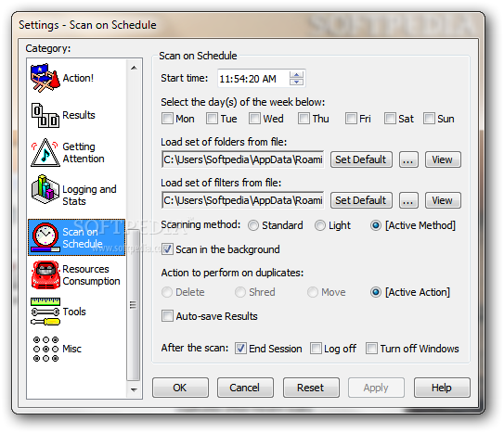The image size is (504, 433).
Task: Open the 'Getting Attention' label
Action: (x=84, y=152)
